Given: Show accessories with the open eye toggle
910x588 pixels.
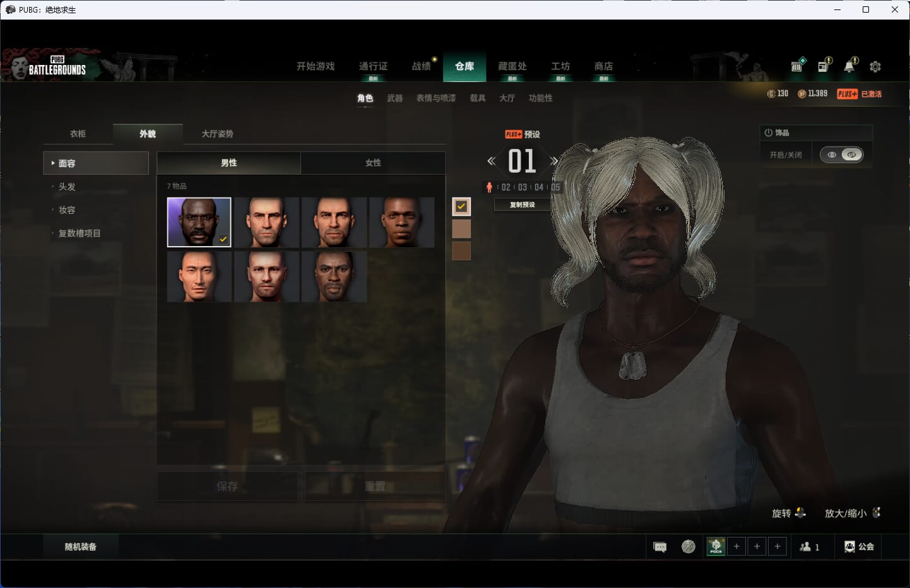Looking at the screenshot, I should point(832,155).
